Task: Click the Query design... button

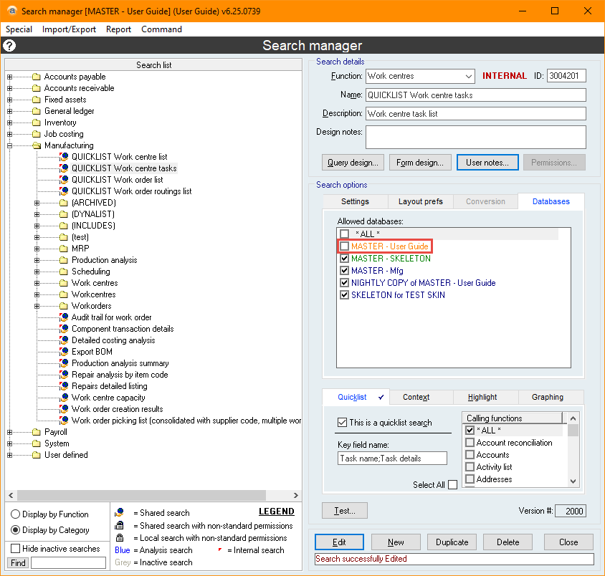Action: point(353,162)
